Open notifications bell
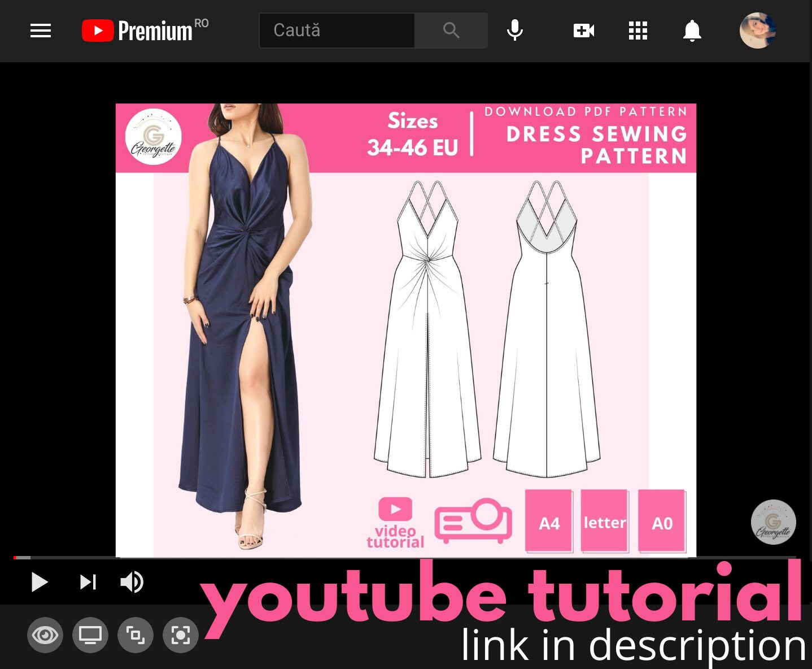This screenshot has height=669, width=812. [692, 31]
